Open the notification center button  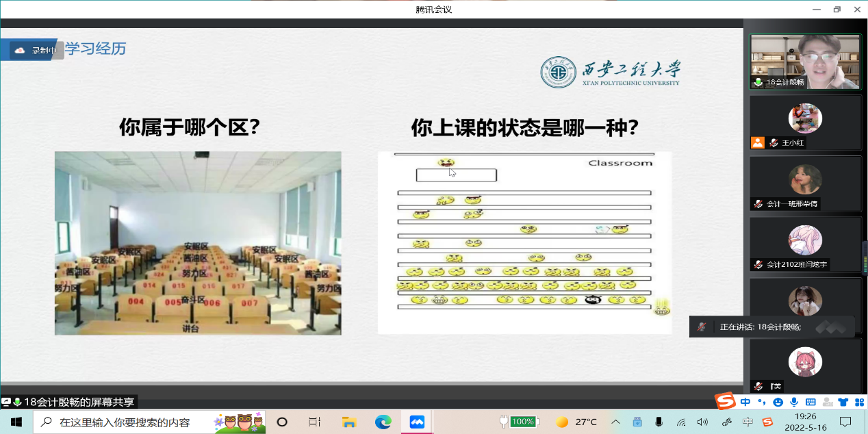pos(845,422)
